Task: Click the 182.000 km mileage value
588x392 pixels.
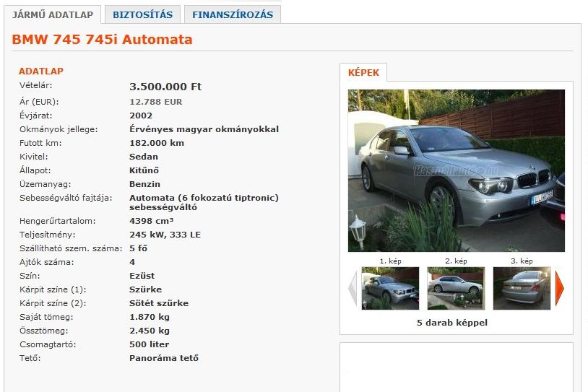Action: [157, 143]
